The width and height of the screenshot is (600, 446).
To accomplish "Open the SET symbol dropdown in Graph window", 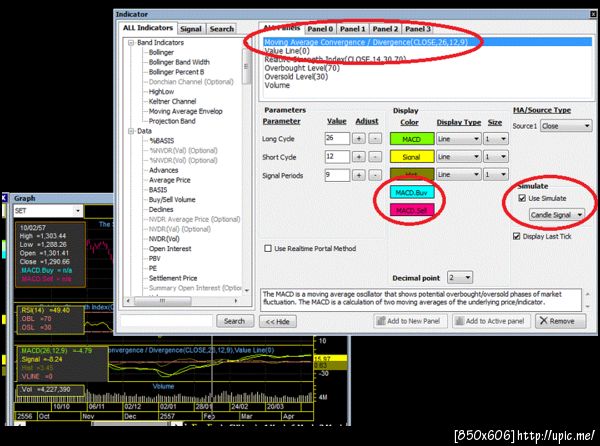I will pyautogui.click(x=78, y=210).
